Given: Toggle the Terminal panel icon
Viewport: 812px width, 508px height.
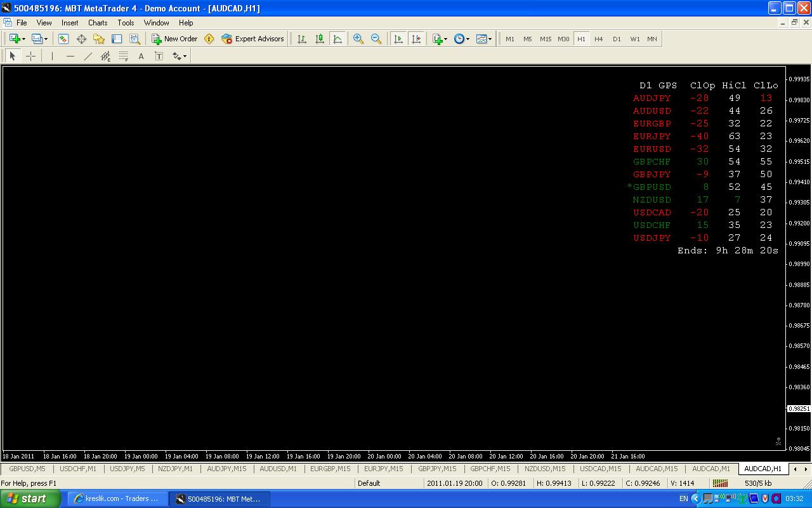Looking at the screenshot, I should (x=117, y=39).
